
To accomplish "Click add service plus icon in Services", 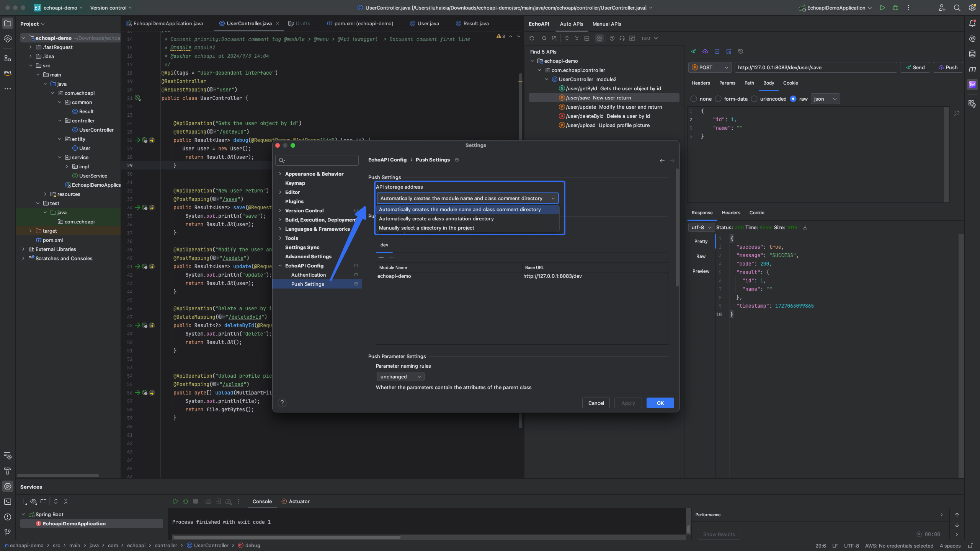I will (23, 501).
